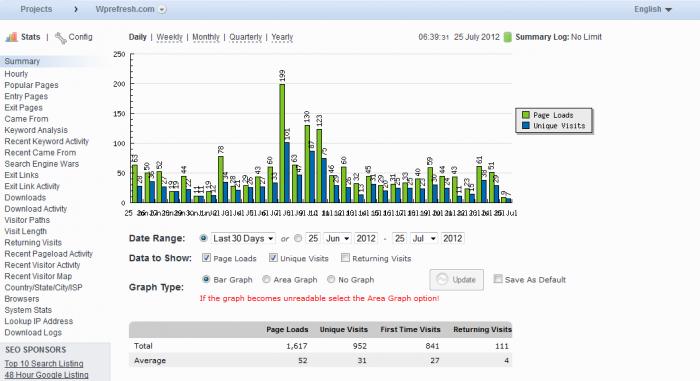
Task: Click the green Summary Log indicator icon
Action: point(507,37)
